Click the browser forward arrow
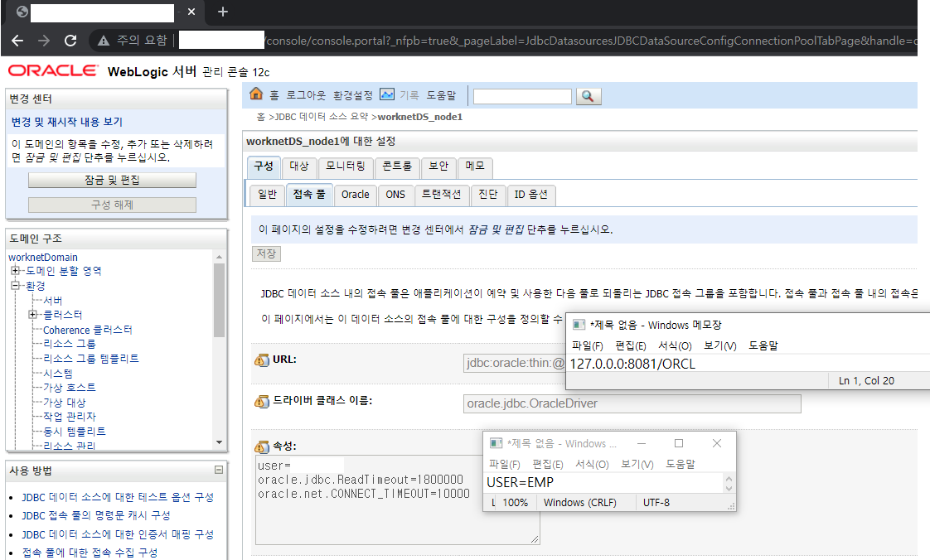The height and width of the screenshot is (560, 930). click(x=44, y=41)
